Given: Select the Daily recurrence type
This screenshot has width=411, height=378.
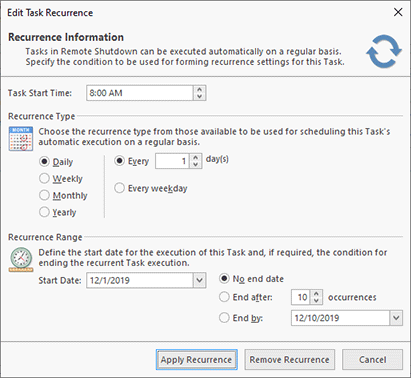Looking at the screenshot, I should [x=56, y=162].
